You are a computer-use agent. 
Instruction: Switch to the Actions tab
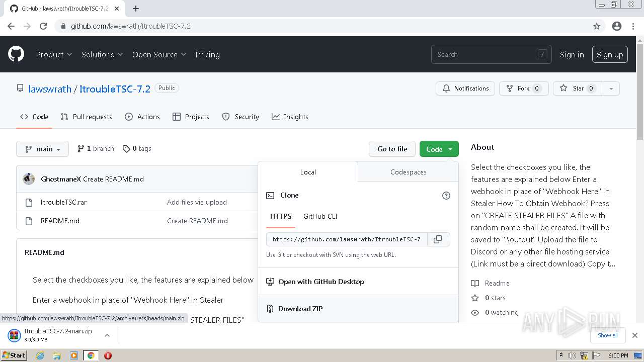(142, 117)
